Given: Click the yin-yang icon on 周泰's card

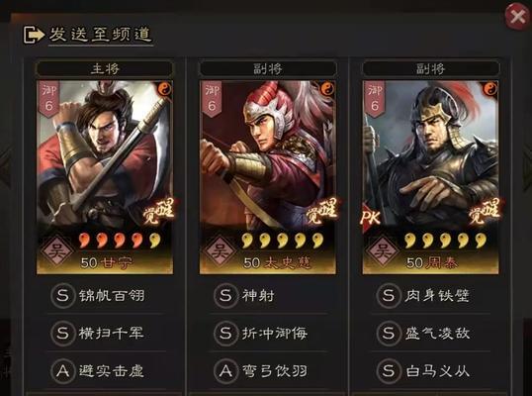Looking at the screenshot, I should 490,89.
